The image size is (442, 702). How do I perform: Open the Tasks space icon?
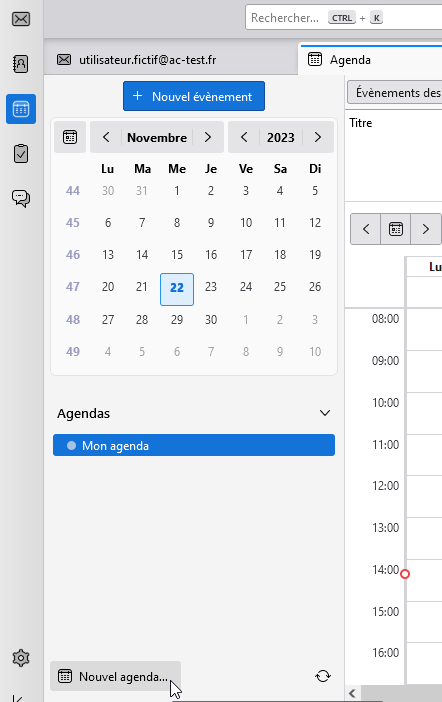pyautogui.click(x=21, y=154)
